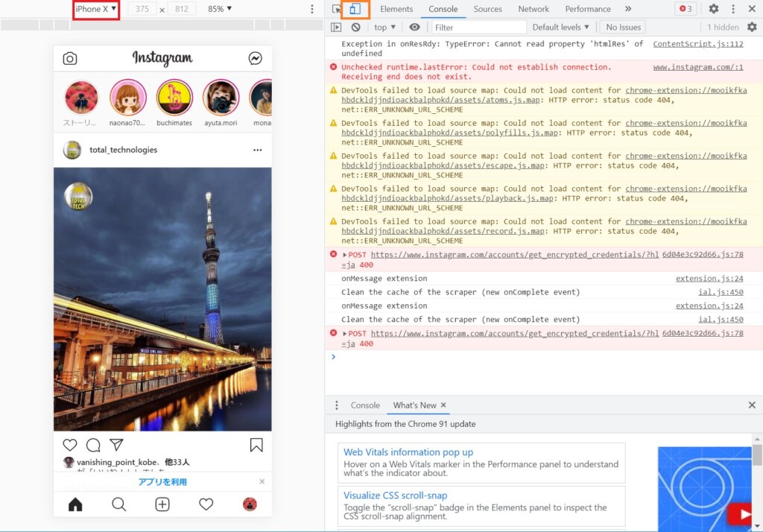View the buchimates story

point(174,98)
